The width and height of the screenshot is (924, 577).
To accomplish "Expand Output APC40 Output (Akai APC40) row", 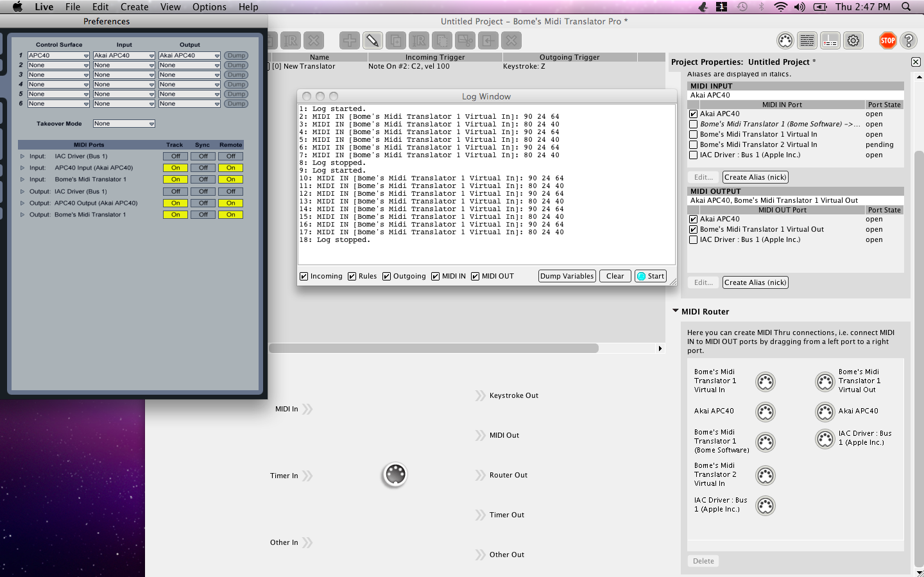I will click(x=22, y=203).
